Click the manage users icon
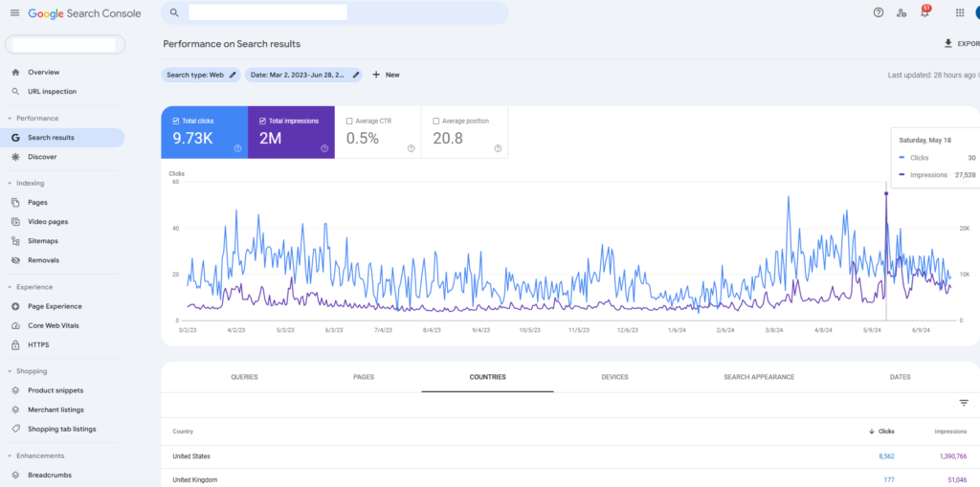The height and width of the screenshot is (487, 980). (x=902, y=12)
